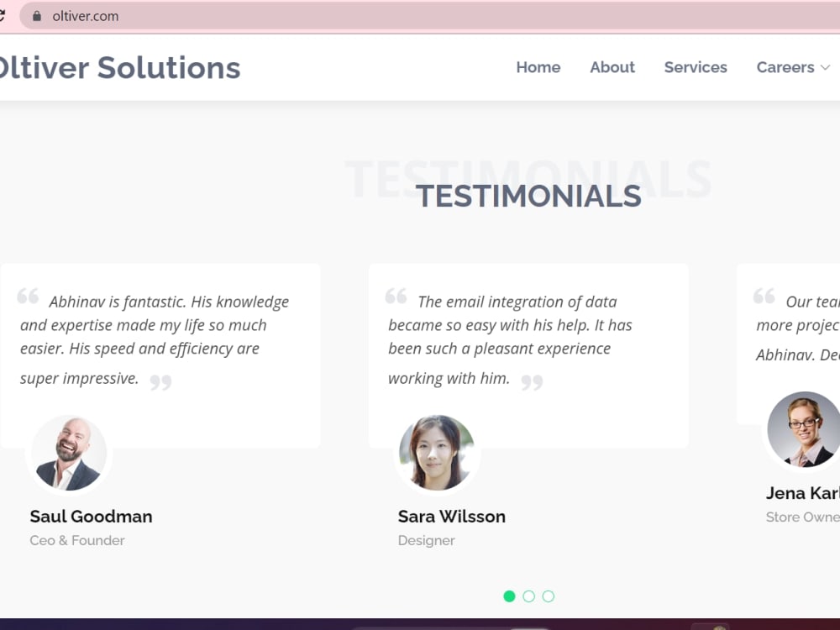Open the About page
The image size is (840, 630).
612,67
